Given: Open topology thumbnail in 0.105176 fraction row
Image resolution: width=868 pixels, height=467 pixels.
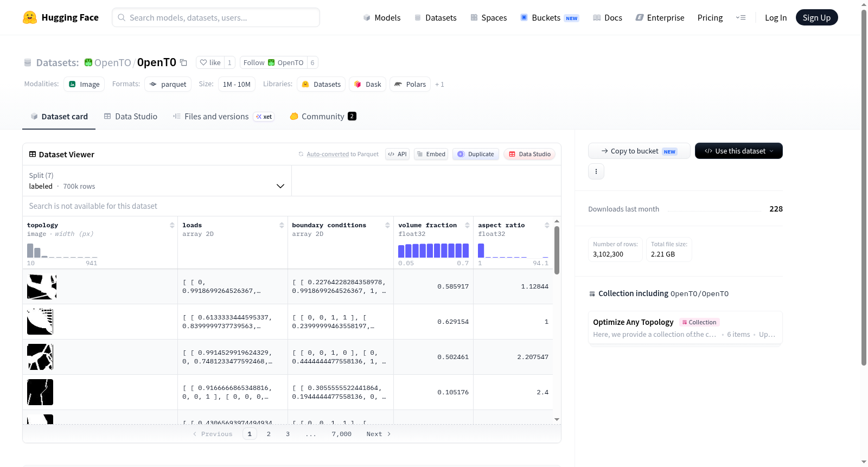Looking at the screenshot, I should tap(40, 392).
